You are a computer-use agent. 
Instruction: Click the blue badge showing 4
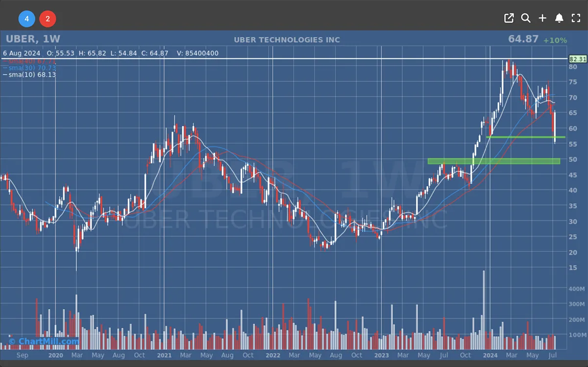(x=27, y=19)
